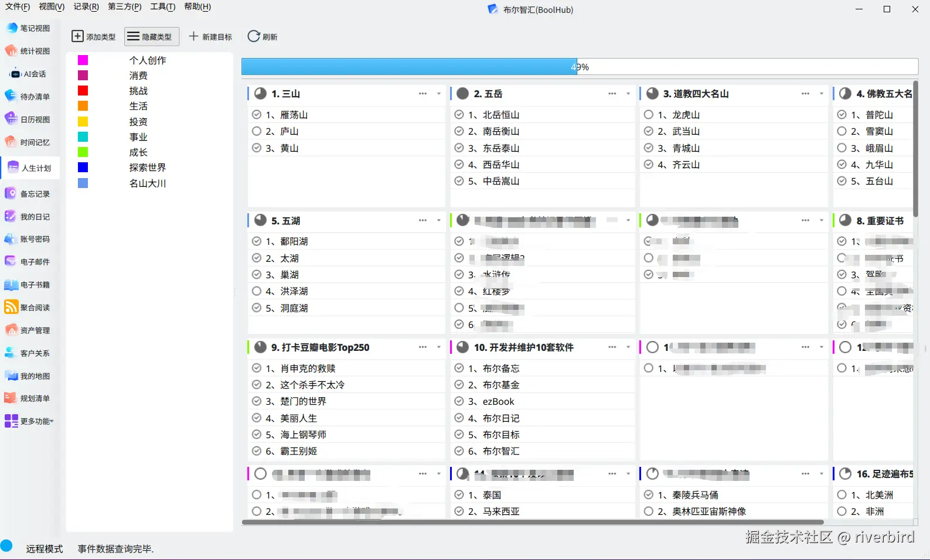Select the 时间记忆 sidebar icon
930x560 pixels.
pyautogui.click(x=12, y=142)
